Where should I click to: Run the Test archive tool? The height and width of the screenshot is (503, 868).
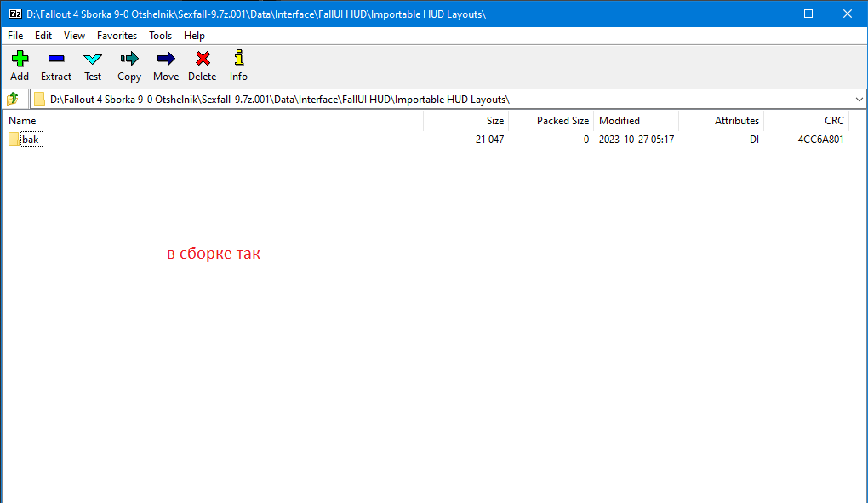click(x=93, y=59)
